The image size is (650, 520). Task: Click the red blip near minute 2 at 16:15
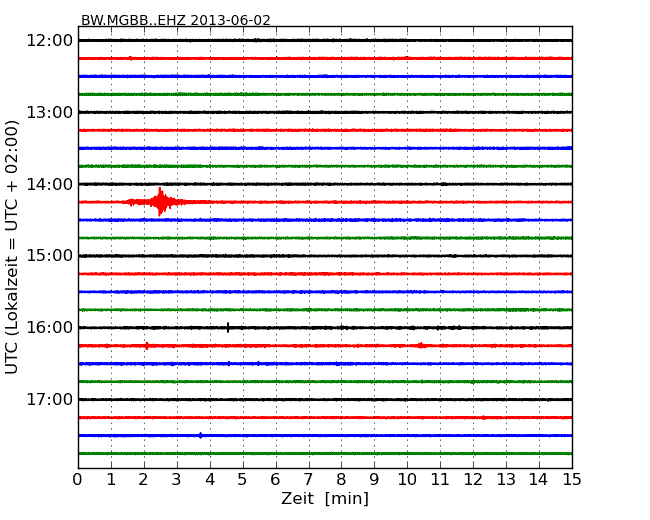point(147,345)
